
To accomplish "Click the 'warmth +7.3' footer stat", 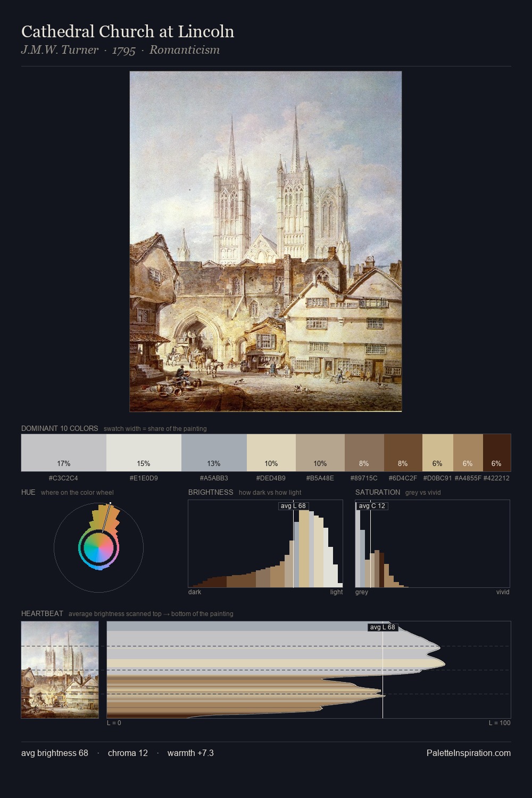I will (x=190, y=753).
